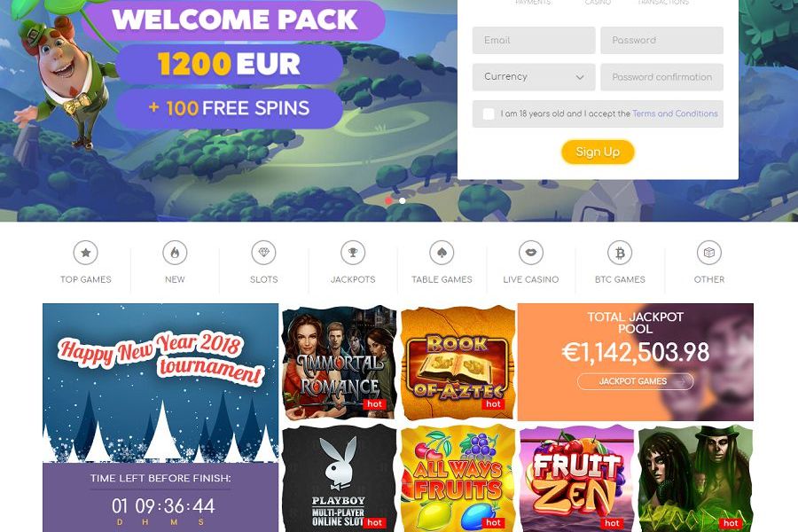Select Live Casino lips icon
Image resolution: width=798 pixels, height=532 pixels.
point(531,253)
